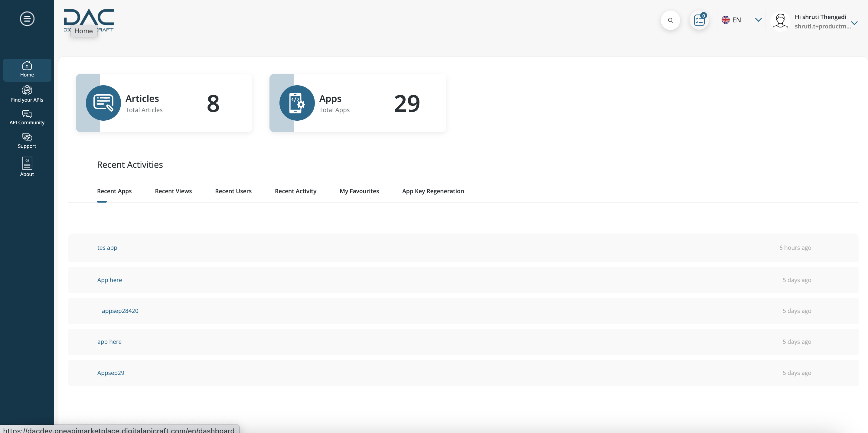
Task: Click the Total Articles count 8
Action: (x=213, y=103)
